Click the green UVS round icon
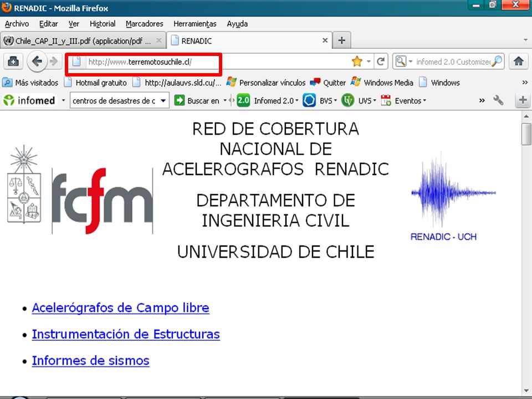Screen dimensions: 532x399 pyautogui.click(x=348, y=100)
